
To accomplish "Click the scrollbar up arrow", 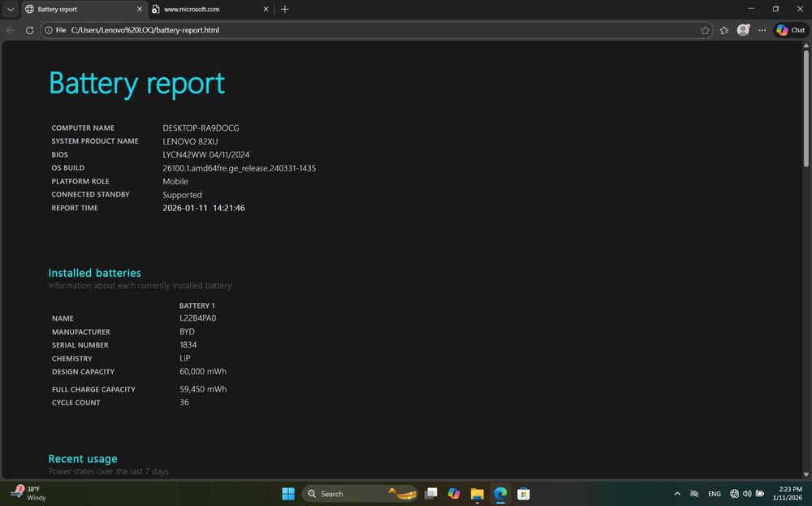I will 806,45.
